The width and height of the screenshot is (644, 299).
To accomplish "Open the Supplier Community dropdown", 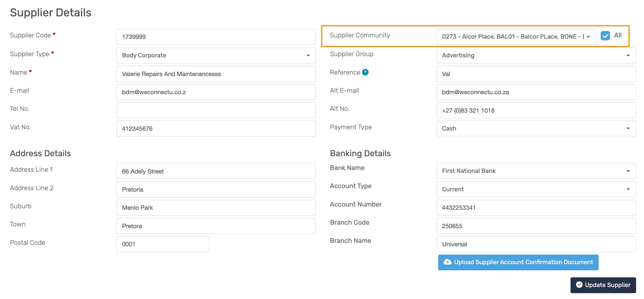I will click(516, 37).
